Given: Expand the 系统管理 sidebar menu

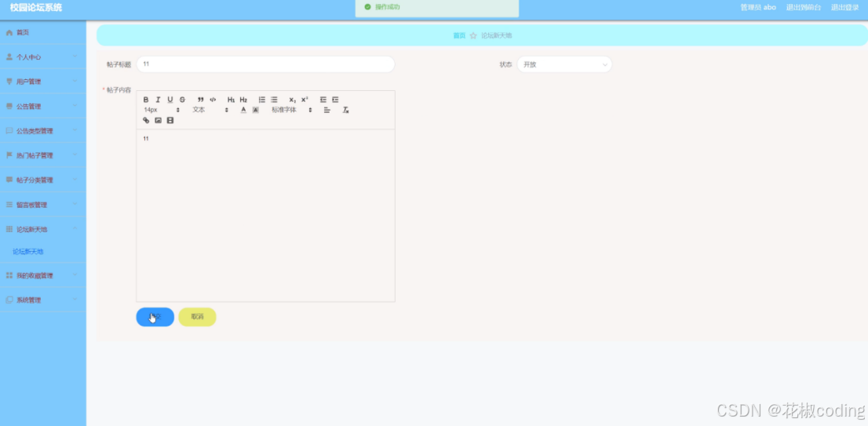Looking at the screenshot, I should [43, 300].
